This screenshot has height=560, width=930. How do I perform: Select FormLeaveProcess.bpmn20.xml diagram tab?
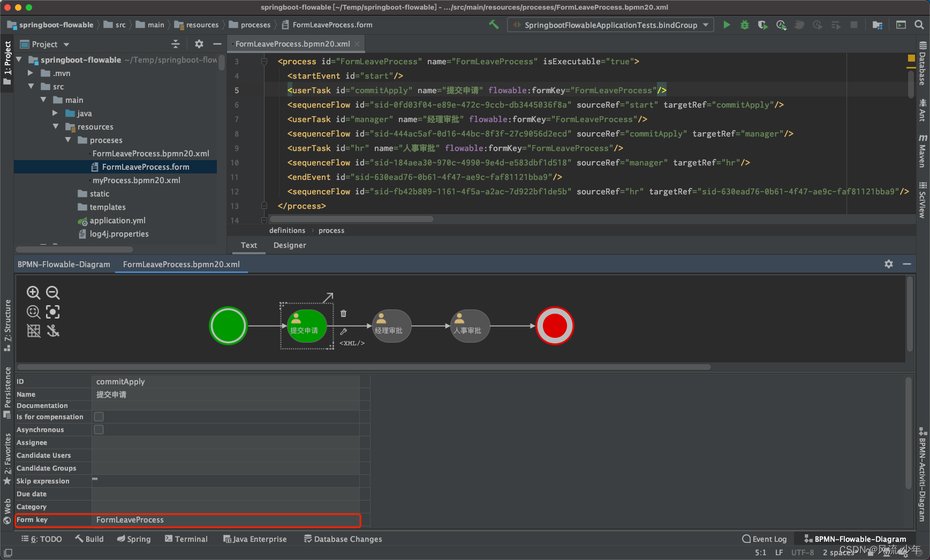pos(182,264)
